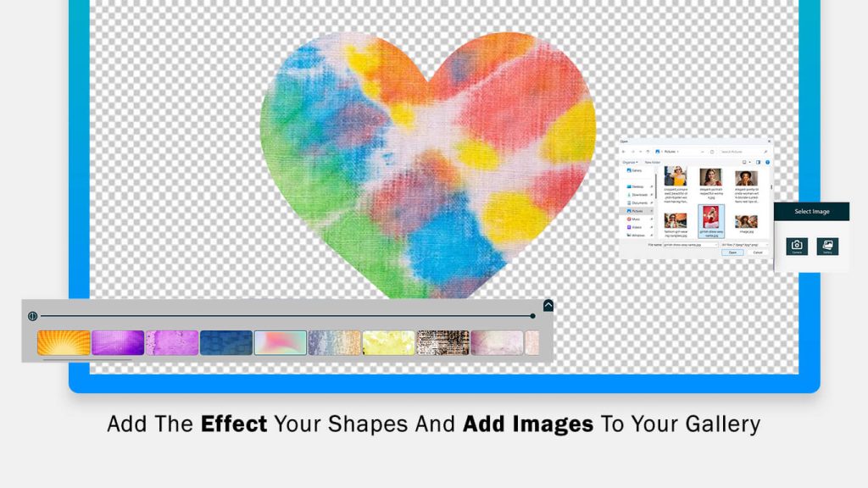Click the Camera icon in Select Image

click(797, 246)
